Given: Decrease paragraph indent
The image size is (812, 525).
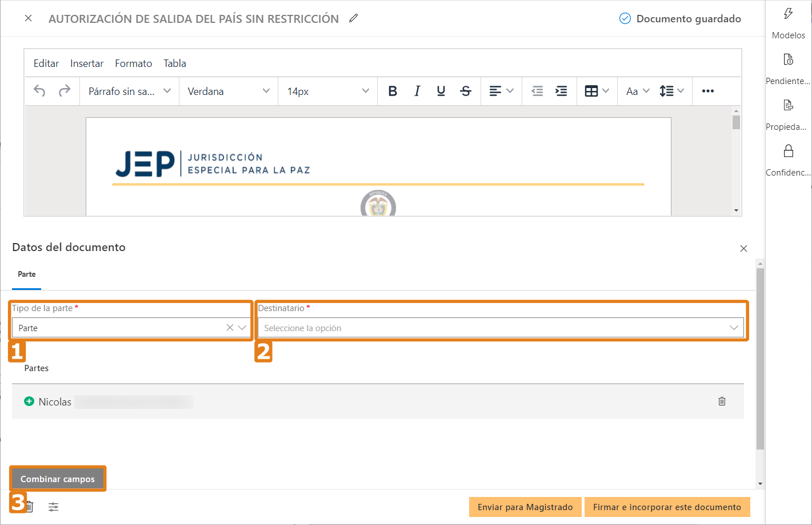Looking at the screenshot, I should 537,91.
